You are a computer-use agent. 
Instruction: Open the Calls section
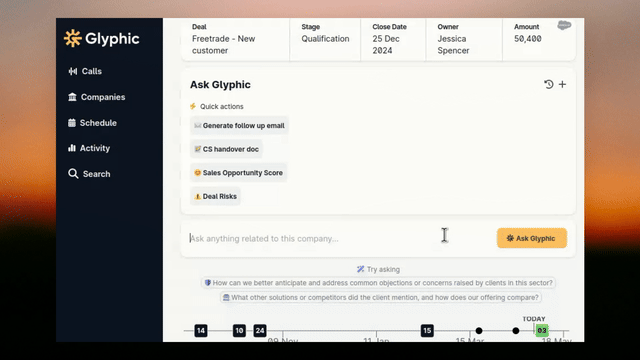click(85, 71)
